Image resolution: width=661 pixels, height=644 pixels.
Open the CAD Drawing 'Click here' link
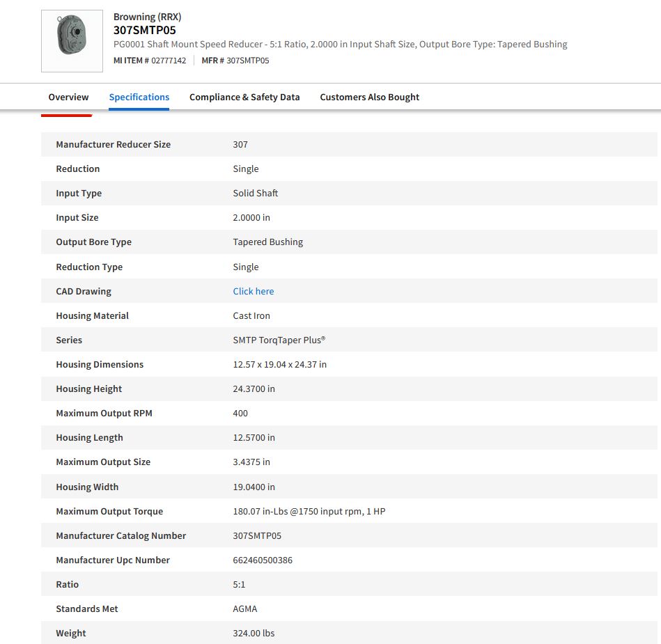[254, 291]
